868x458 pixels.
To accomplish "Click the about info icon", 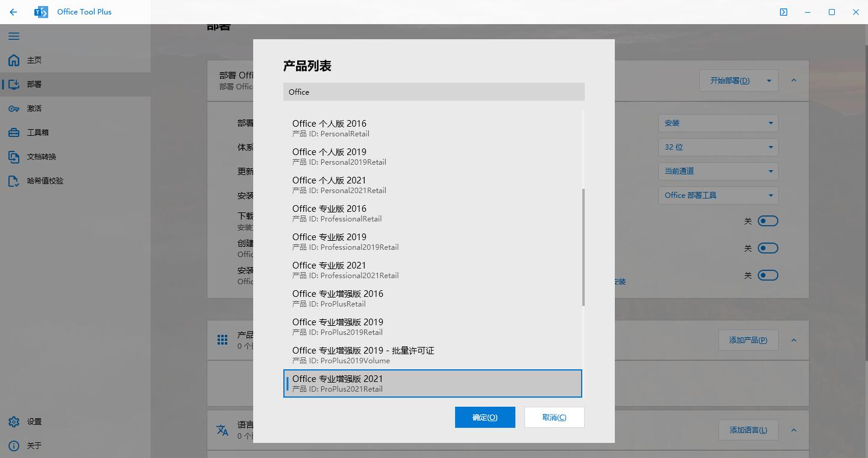I will coord(14,446).
